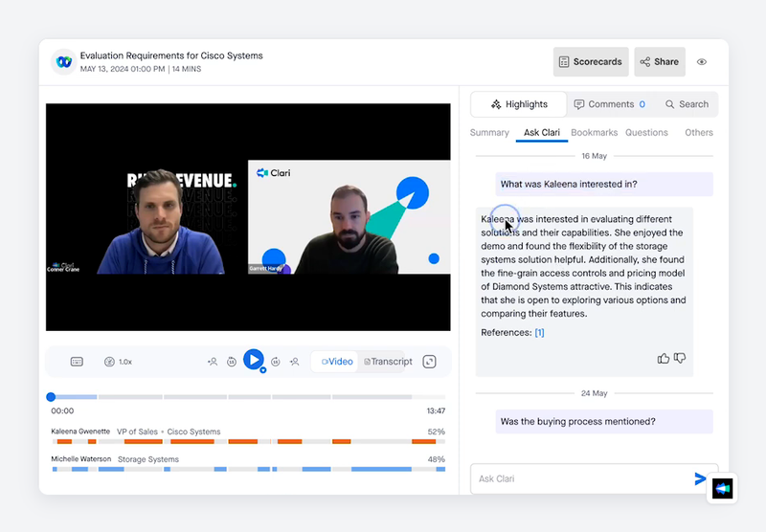Click the Comments count '0'
This screenshot has height=532, width=766.
[x=642, y=104]
